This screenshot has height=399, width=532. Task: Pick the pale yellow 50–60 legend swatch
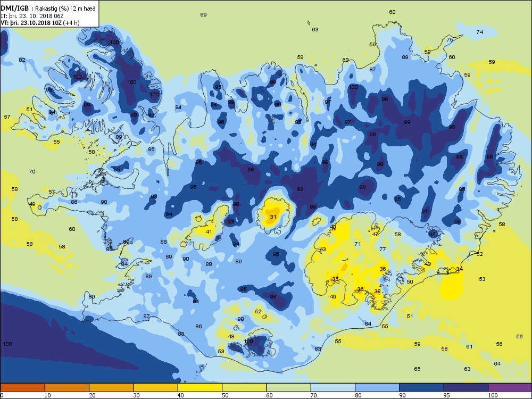point(244,387)
